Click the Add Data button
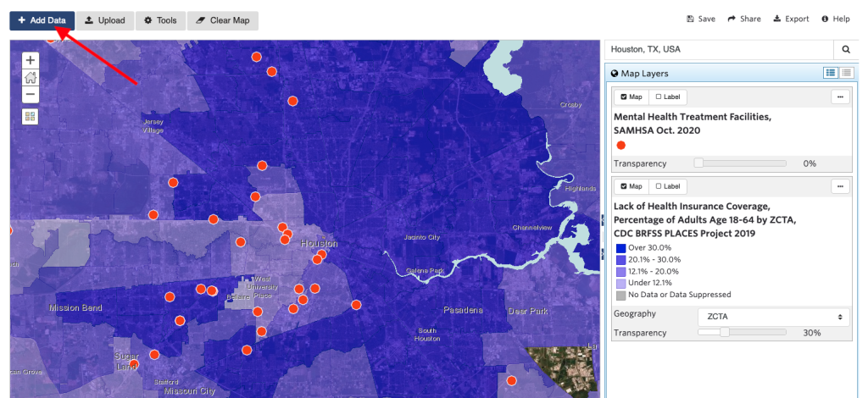This screenshot has width=868, height=398. 42,20
